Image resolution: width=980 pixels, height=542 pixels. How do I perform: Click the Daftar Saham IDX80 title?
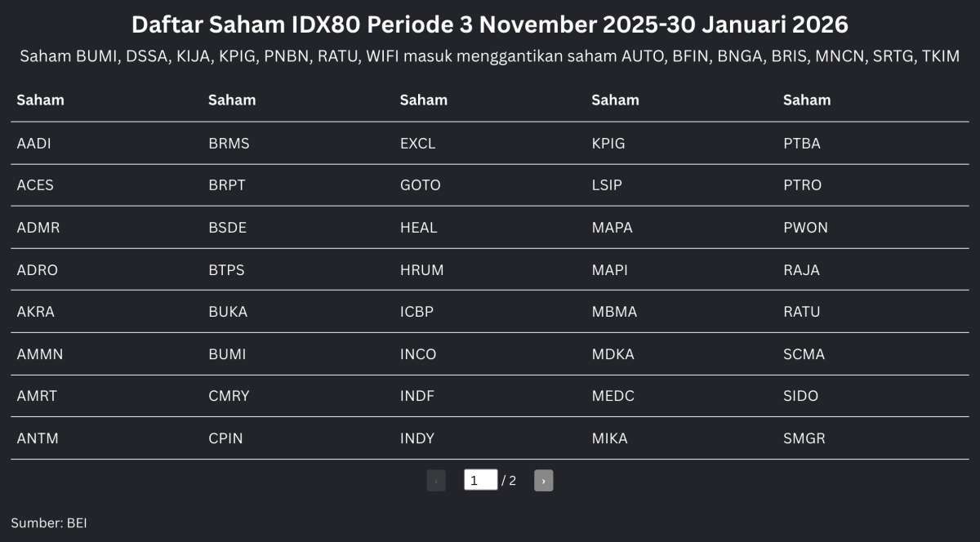pyautogui.click(x=489, y=24)
